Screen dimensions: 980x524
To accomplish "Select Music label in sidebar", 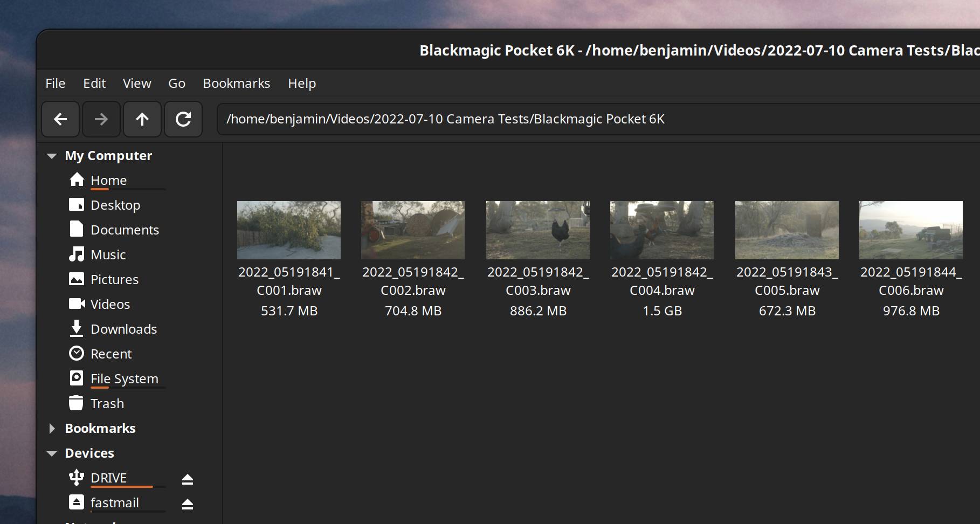I will pos(108,254).
